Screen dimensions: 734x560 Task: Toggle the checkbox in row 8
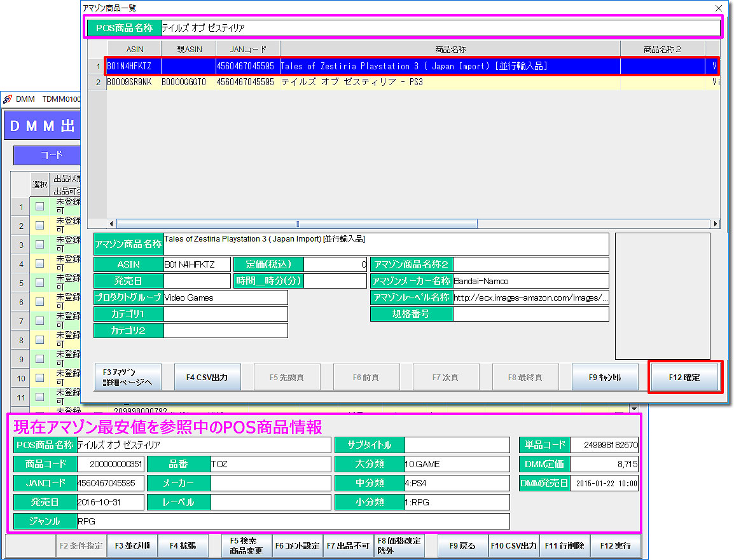(x=39, y=340)
